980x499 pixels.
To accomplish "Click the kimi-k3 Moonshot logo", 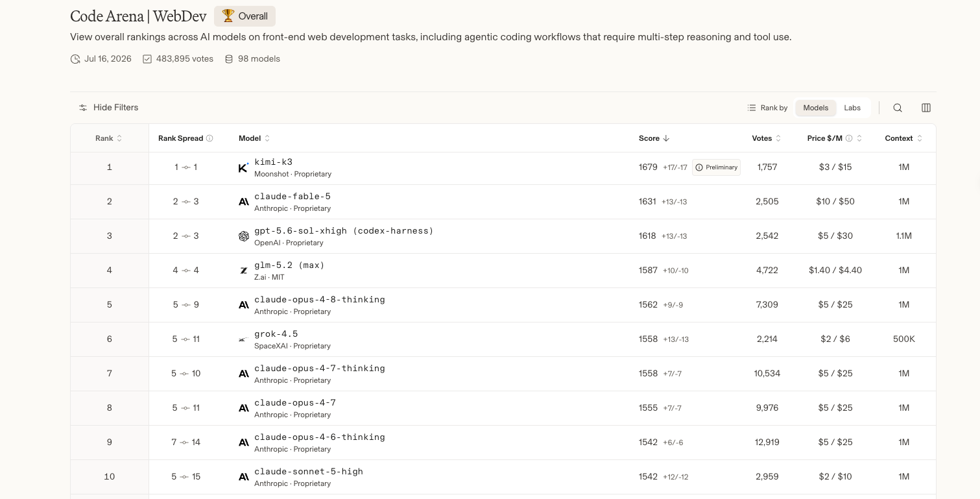I will pyautogui.click(x=244, y=167).
